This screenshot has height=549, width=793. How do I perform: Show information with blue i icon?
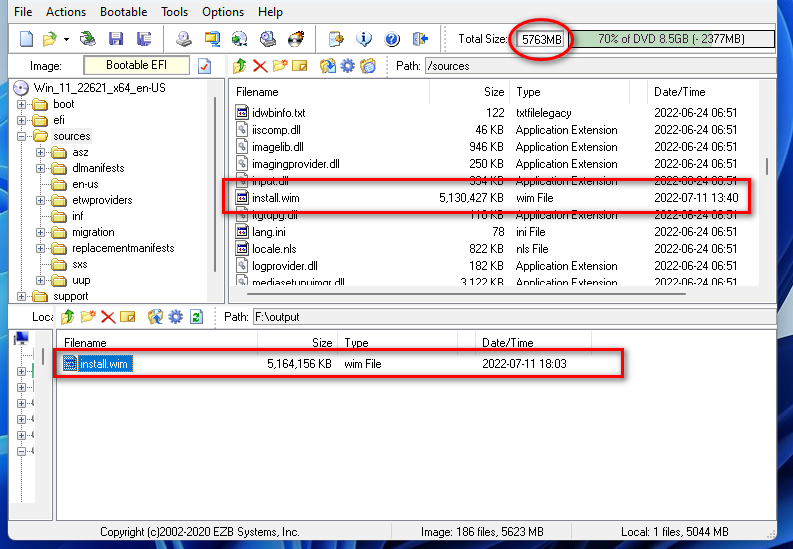click(x=364, y=39)
